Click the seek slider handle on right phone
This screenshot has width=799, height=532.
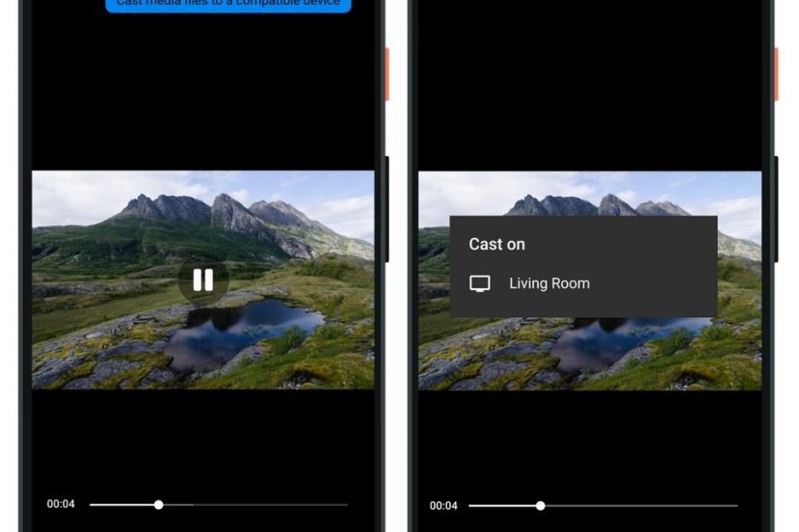pos(540,506)
